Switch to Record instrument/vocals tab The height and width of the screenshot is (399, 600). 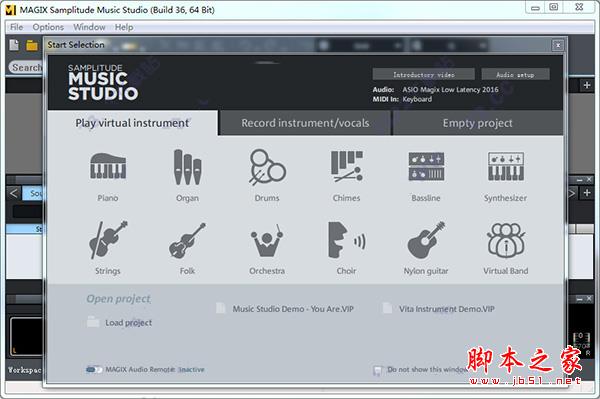(x=305, y=123)
